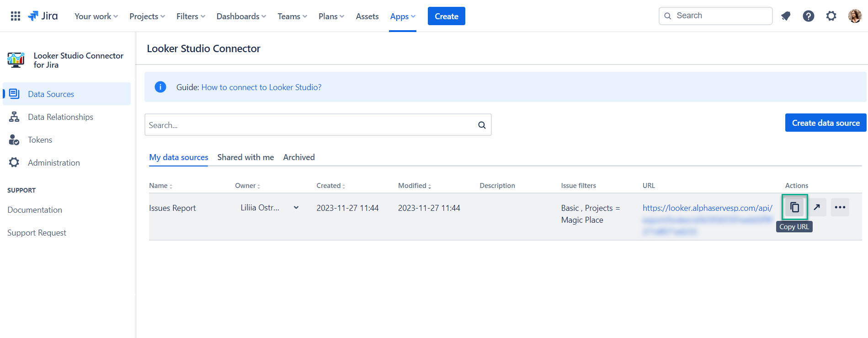Click the Create data source button
The height and width of the screenshot is (338, 868).
coord(825,123)
